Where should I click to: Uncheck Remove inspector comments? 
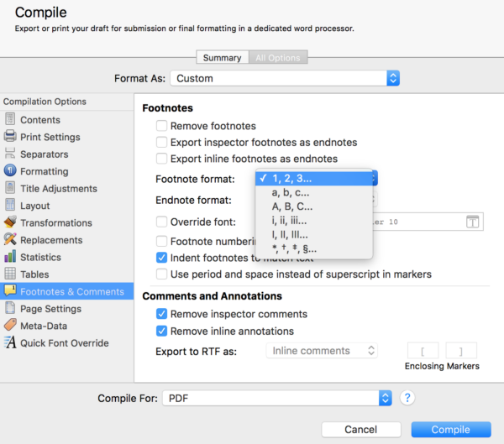[162, 314]
